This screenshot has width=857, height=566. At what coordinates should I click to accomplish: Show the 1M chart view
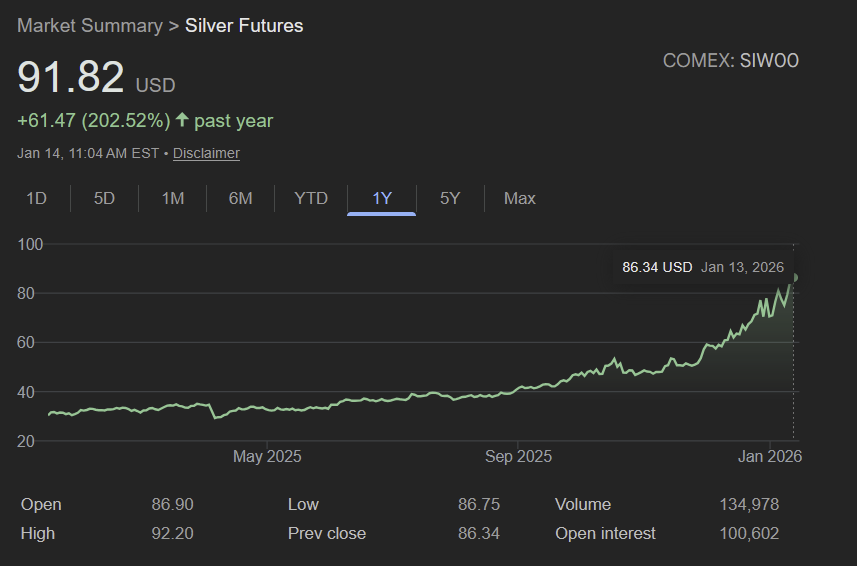pyautogui.click(x=173, y=198)
